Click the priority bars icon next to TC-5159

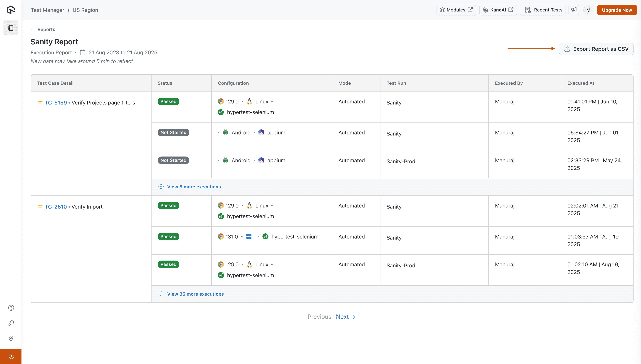(40, 102)
